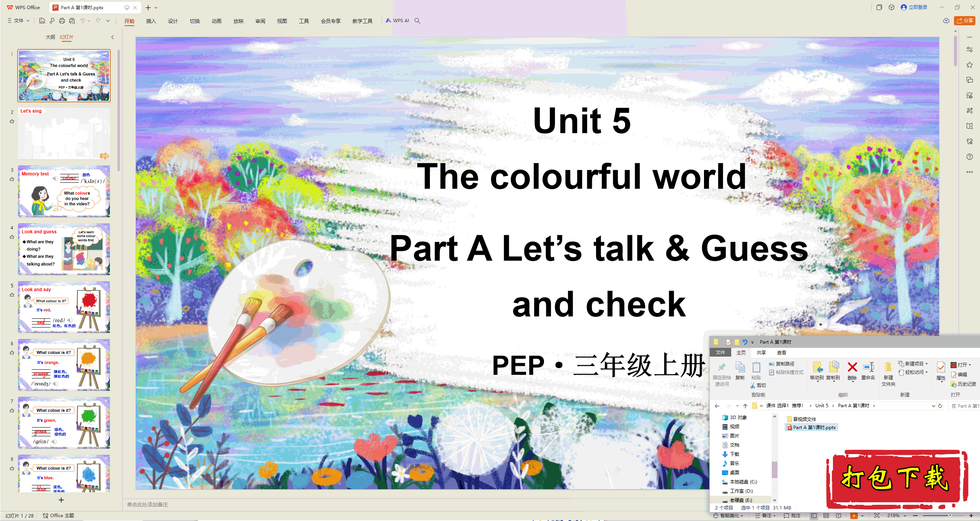Click the comments (批注) button
This screenshot has height=521, width=980.
click(x=792, y=516)
